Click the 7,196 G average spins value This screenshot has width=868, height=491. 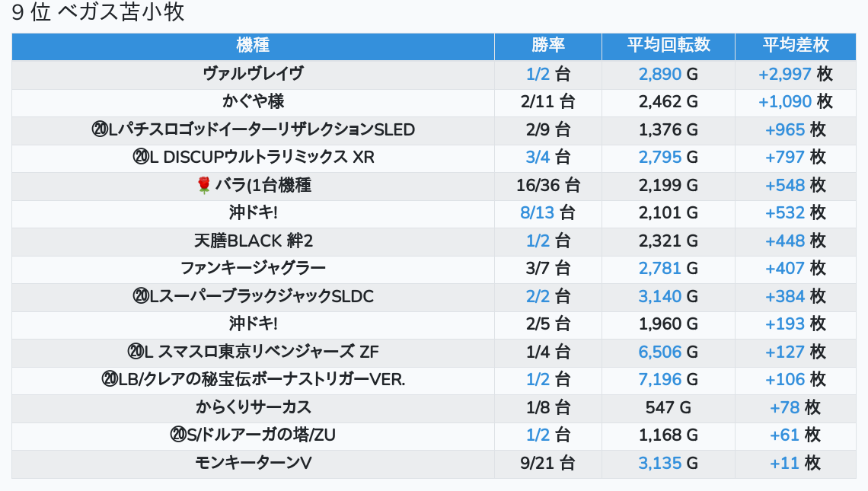click(660, 379)
